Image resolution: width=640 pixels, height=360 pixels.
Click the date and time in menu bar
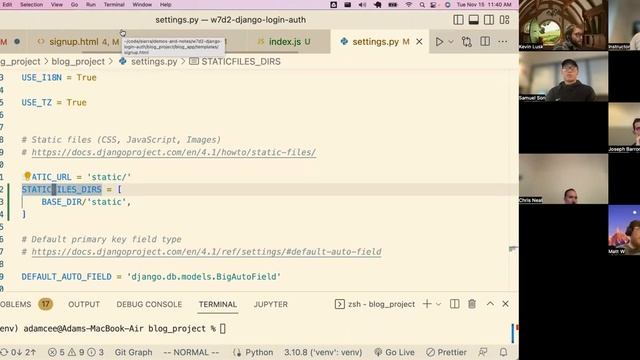(484, 4)
